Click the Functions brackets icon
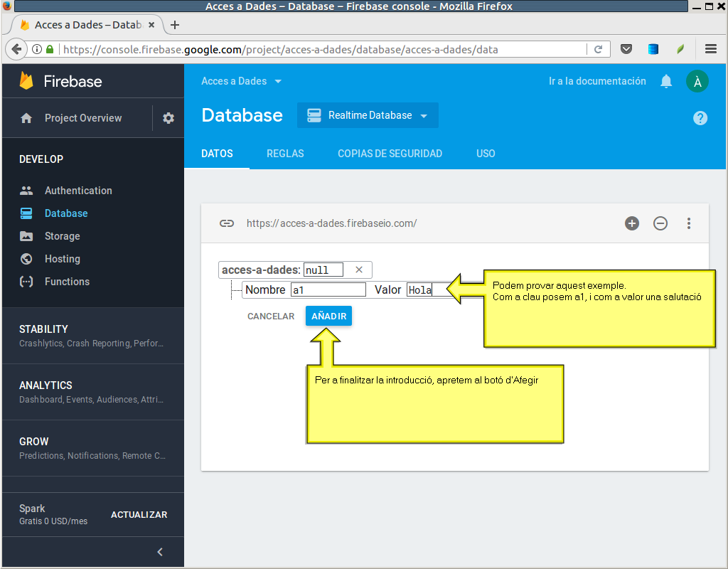Viewport: 728px width, 569px height. [x=26, y=282]
